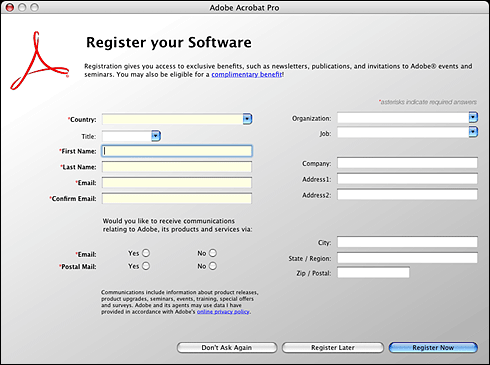Click Don't Ask Again button

pyautogui.click(x=227, y=348)
